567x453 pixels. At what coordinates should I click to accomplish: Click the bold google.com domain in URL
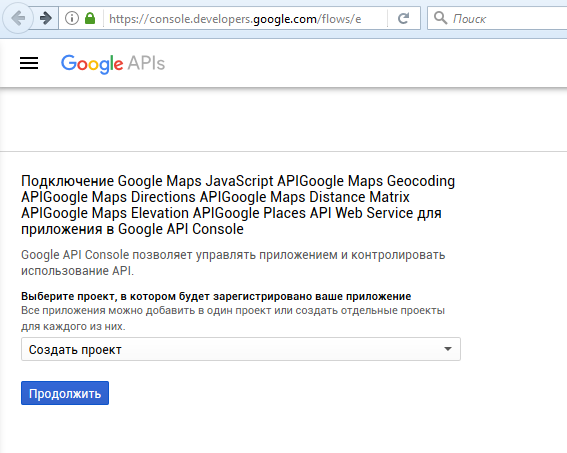coord(285,19)
